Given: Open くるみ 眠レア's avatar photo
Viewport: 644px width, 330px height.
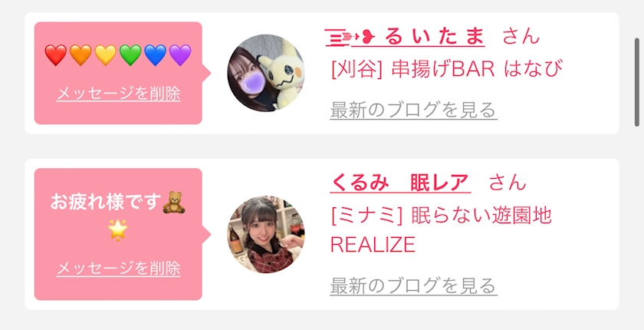Looking at the screenshot, I should 266,234.
